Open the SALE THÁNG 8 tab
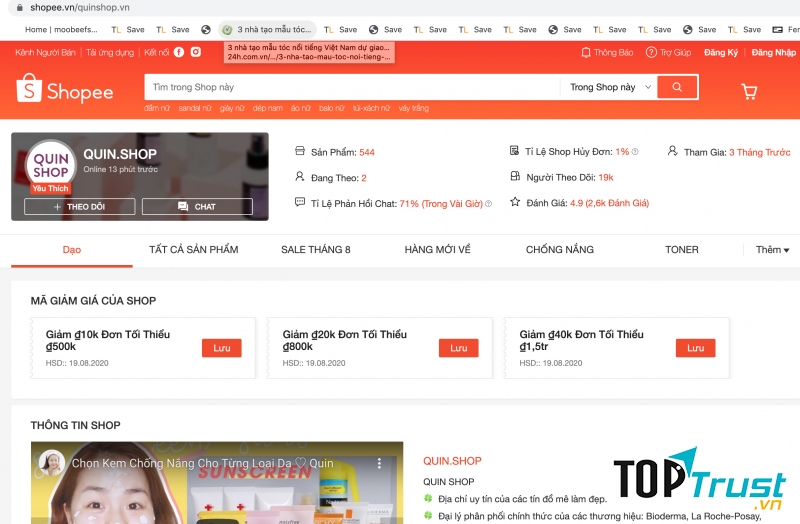The width and height of the screenshot is (800, 524). point(316,249)
